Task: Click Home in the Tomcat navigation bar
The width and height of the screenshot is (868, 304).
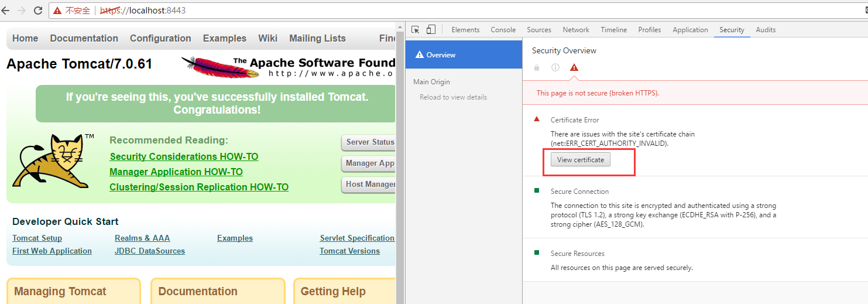Action: [25, 38]
